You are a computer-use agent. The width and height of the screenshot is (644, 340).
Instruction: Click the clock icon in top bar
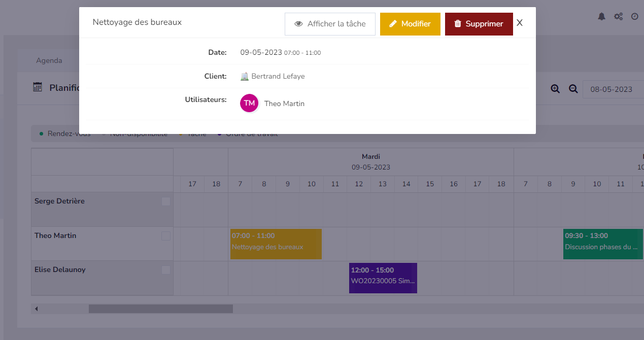pos(634,16)
